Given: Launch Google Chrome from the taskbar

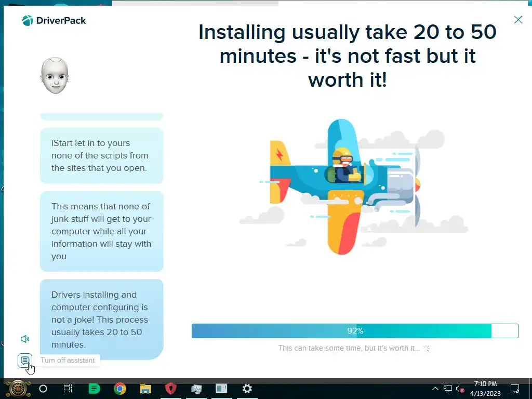Looking at the screenshot, I should (120, 389).
